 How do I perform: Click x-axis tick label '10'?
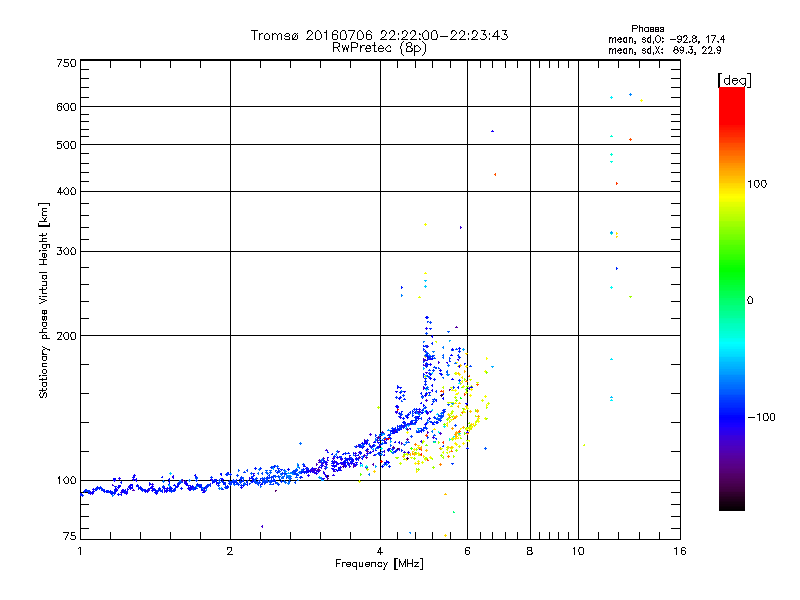coord(578,551)
